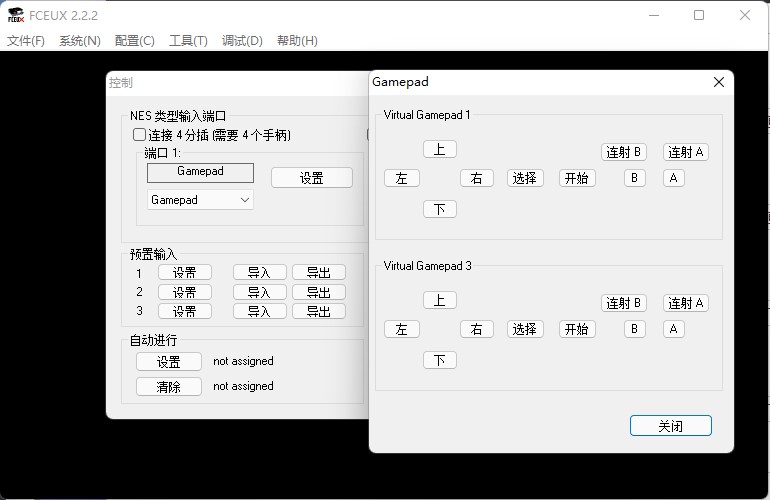Expand the 端口 1 Gamepad dropdown
The width and height of the screenshot is (770, 500).
click(x=200, y=200)
